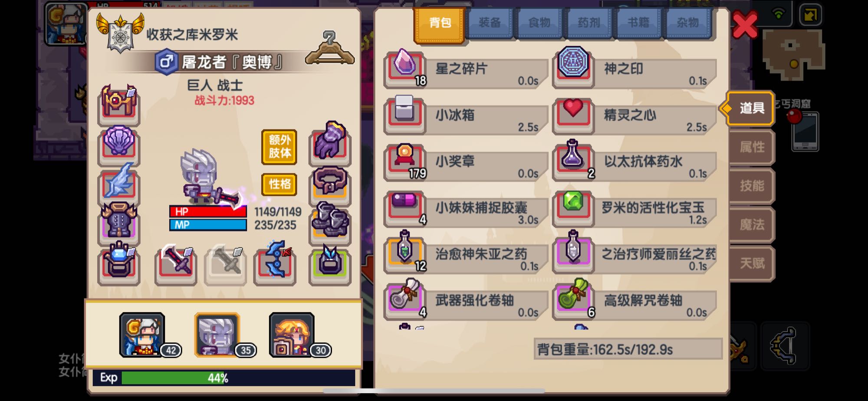Open the wardrobe hanger icon
Screen dimensions: 868x401
click(x=330, y=48)
